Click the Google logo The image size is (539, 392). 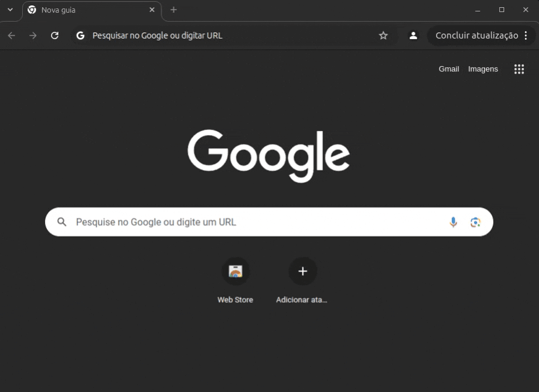pos(269,156)
